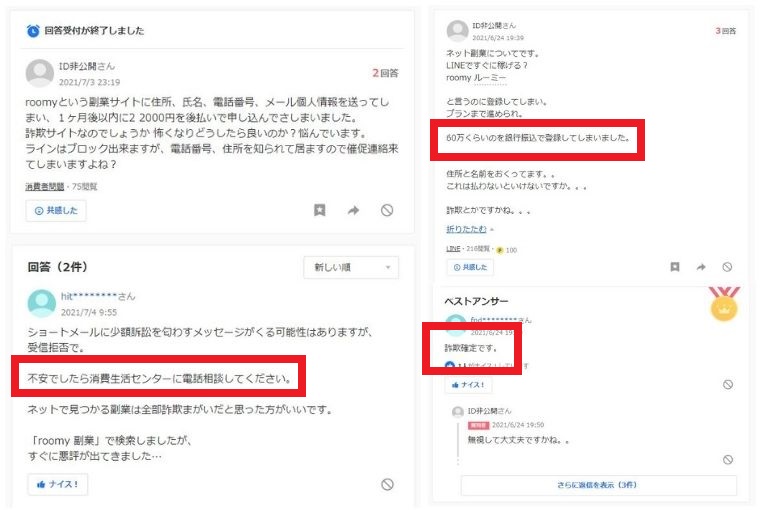
Task: Click the hit******** user avatar
Action: (x=42, y=303)
